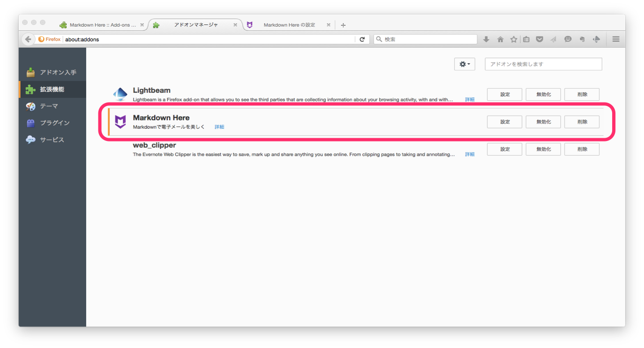Click the Lightbeam add-on icon in the list
Screen dimensions: 644x348
click(120, 94)
